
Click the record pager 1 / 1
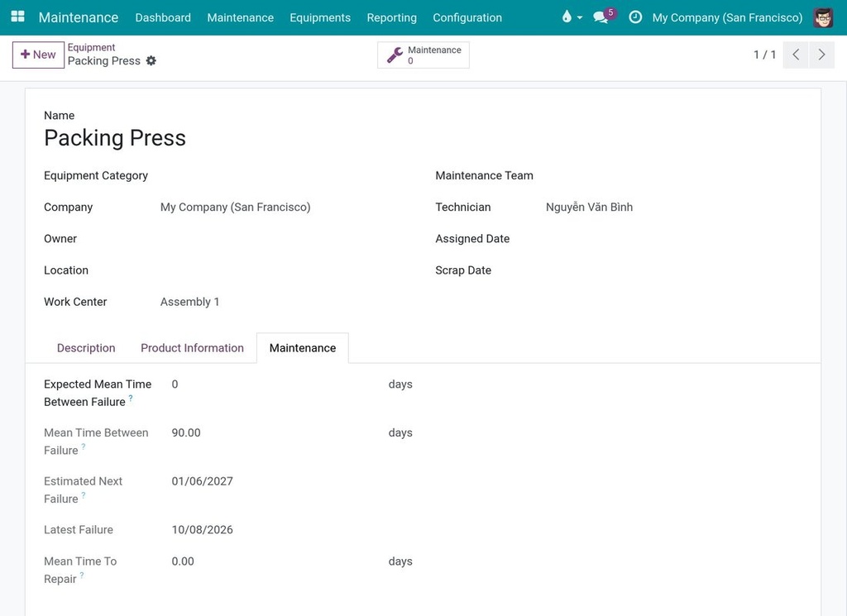(x=765, y=55)
